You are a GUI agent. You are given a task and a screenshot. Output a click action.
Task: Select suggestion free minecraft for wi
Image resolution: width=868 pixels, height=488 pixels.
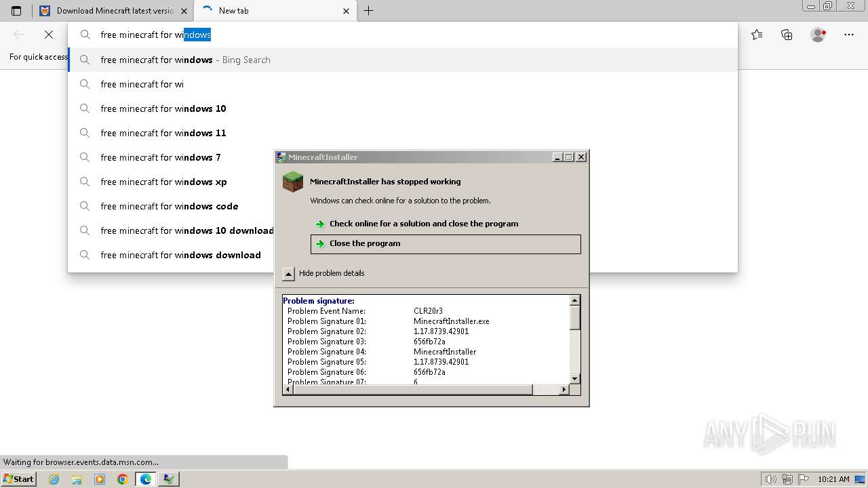click(x=402, y=84)
